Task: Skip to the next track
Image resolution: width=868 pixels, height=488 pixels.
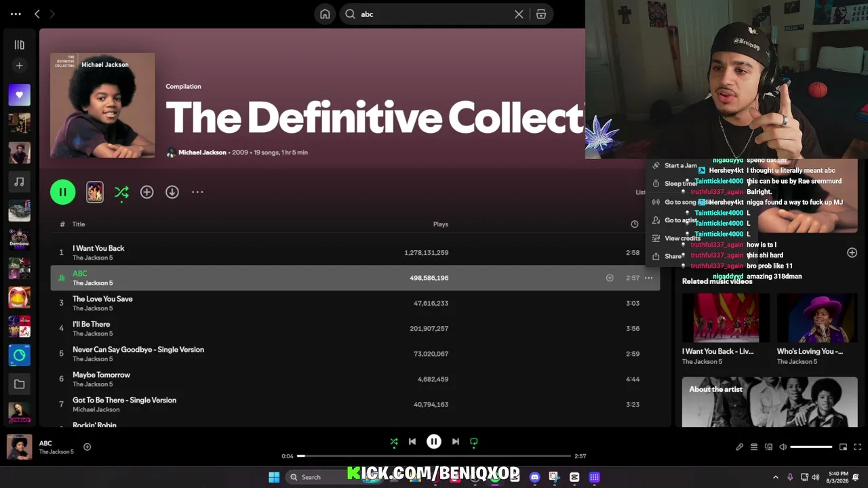Action: click(x=456, y=442)
